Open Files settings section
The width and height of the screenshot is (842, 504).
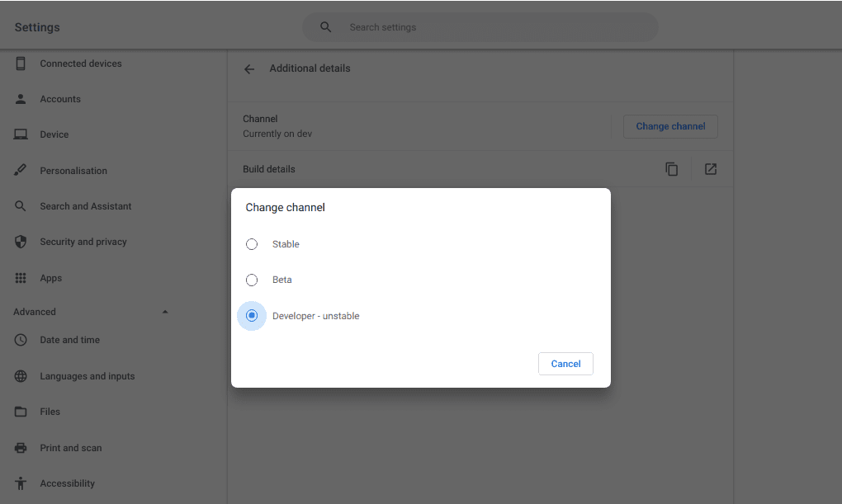(x=50, y=412)
